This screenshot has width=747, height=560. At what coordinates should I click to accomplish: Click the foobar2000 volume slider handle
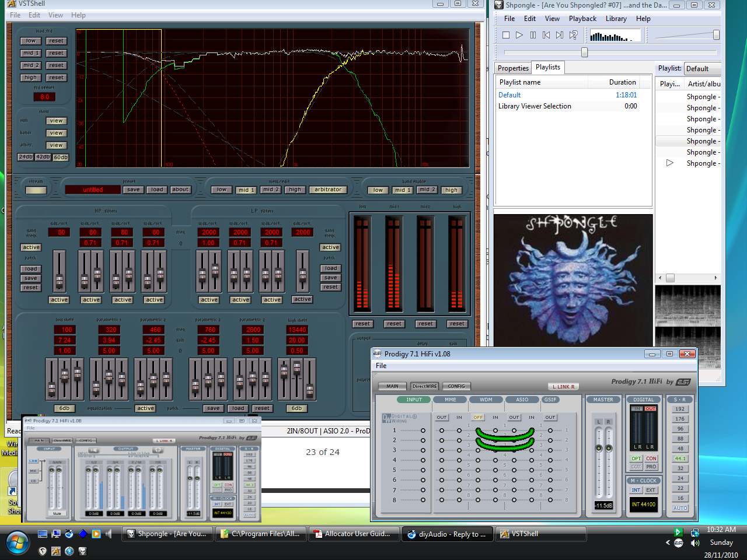tap(716, 35)
